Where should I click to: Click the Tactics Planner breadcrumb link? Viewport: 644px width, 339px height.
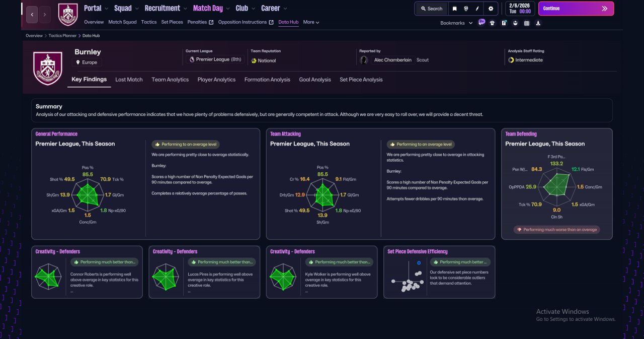point(62,36)
